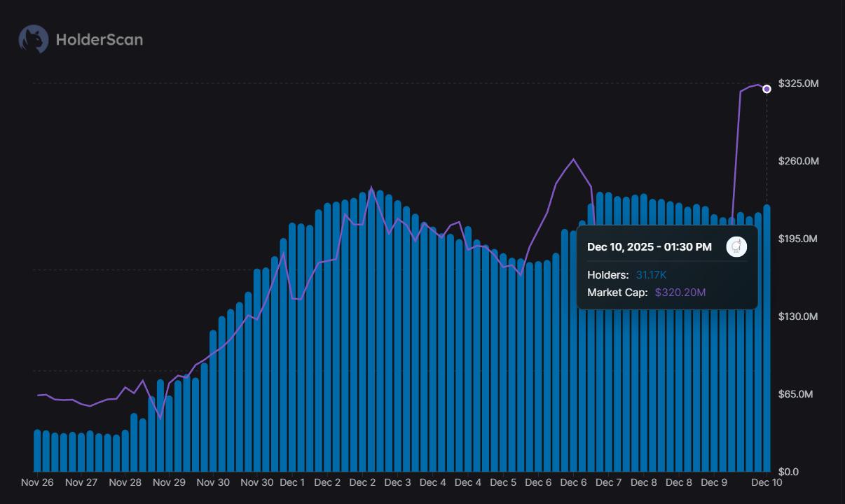
Task: Open the HolderScan brand name link
Action: click(99, 40)
